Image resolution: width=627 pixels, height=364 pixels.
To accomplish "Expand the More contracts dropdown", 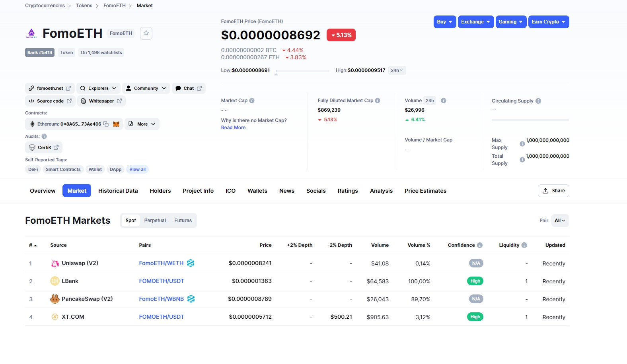I will click(142, 124).
